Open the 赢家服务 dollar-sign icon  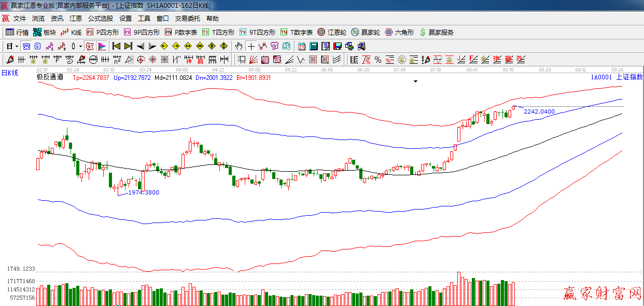[x=437, y=32]
